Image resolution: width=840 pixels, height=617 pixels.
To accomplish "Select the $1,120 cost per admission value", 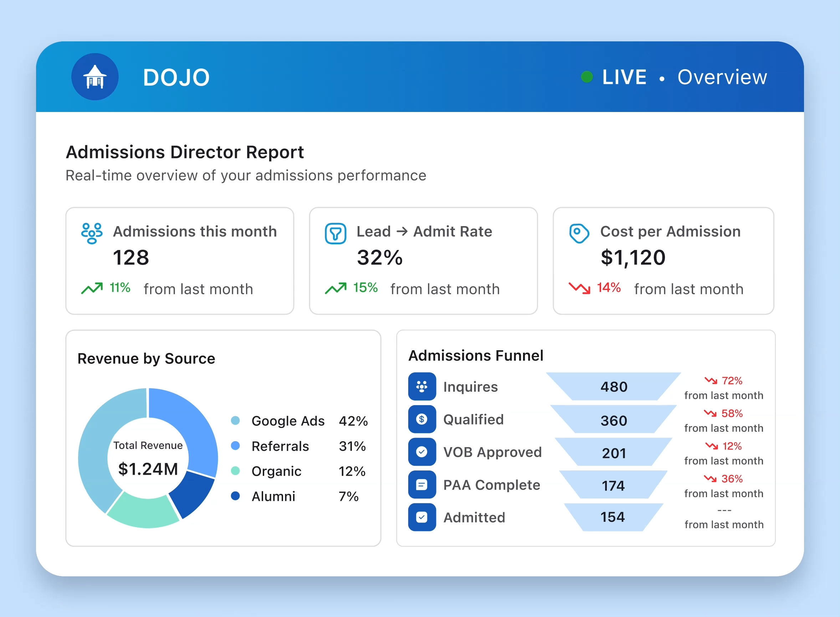I will [633, 258].
